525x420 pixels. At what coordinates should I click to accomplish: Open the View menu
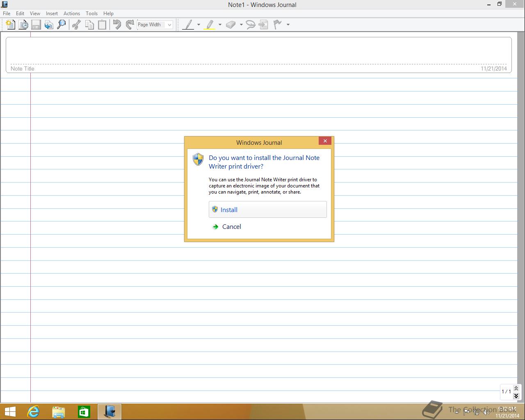(35, 14)
